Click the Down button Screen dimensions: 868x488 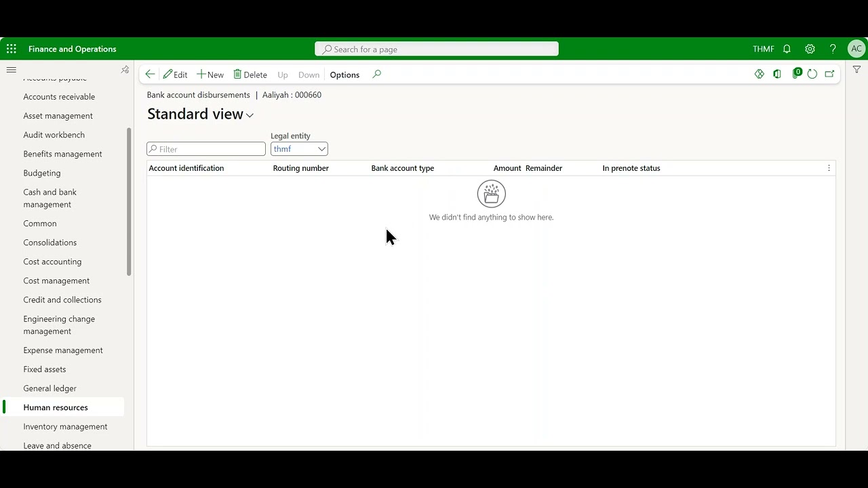tap(309, 75)
